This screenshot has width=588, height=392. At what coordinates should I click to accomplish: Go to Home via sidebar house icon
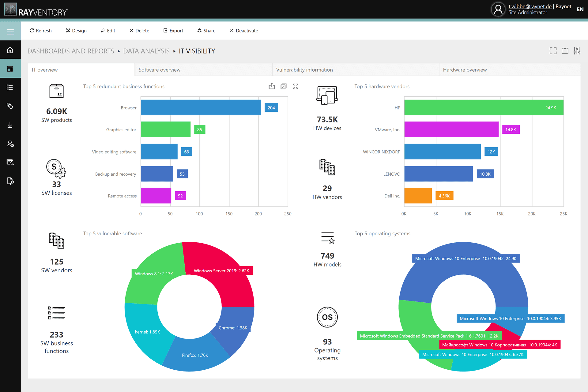tap(10, 50)
